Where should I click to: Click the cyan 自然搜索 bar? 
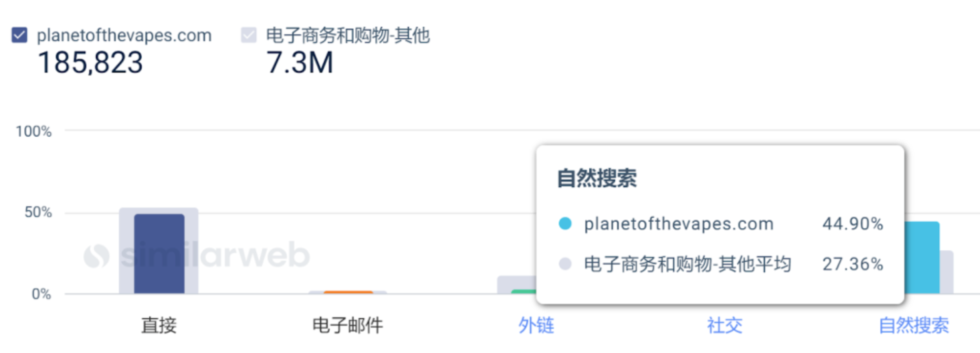tap(922, 257)
